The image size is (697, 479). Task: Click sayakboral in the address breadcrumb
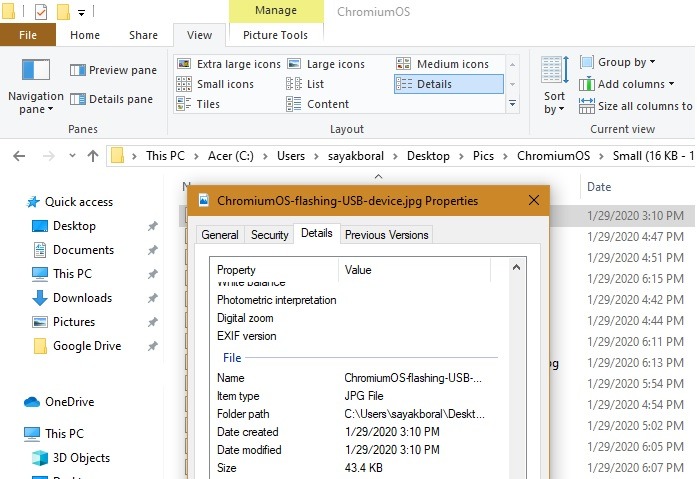click(x=356, y=156)
